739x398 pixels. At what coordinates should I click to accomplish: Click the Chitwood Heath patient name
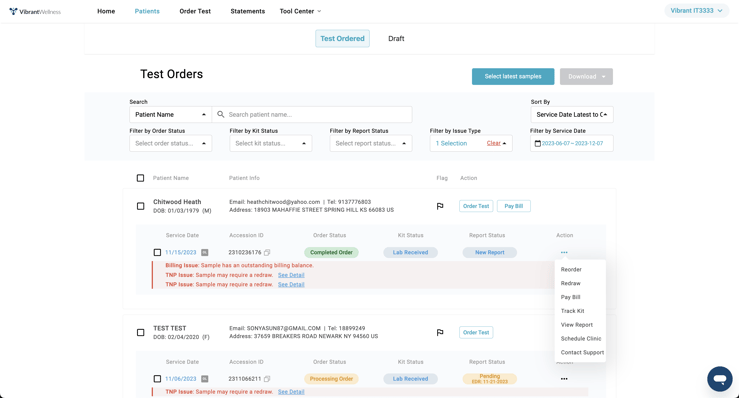177,202
